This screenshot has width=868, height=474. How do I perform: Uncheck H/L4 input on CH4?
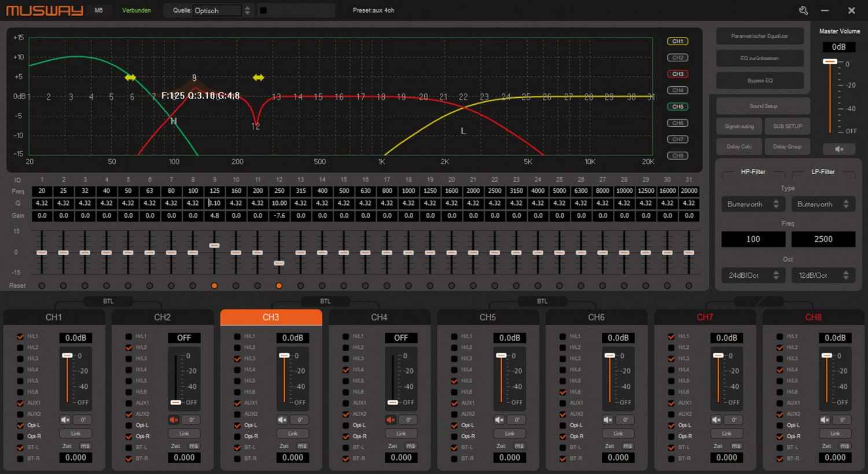(x=345, y=370)
